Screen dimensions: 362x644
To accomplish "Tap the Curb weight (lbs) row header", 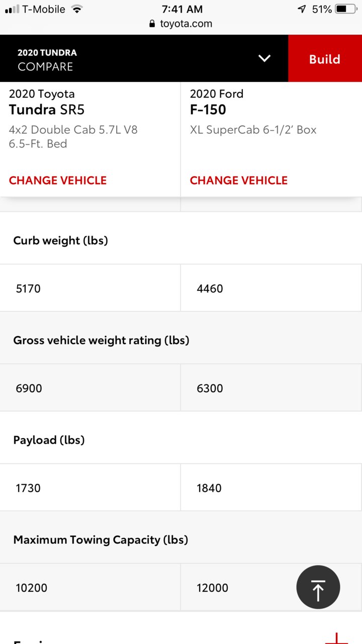I will (x=61, y=240).
